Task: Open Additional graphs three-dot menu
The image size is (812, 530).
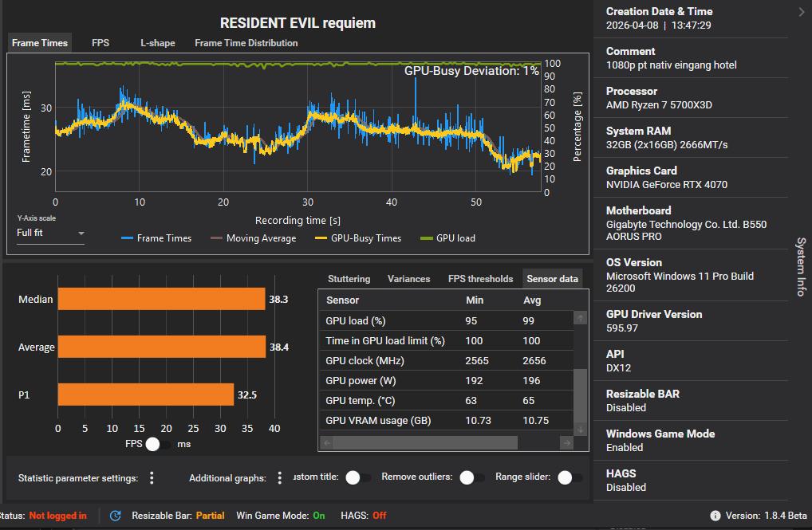Action: pyautogui.click(x=280, y=477)
